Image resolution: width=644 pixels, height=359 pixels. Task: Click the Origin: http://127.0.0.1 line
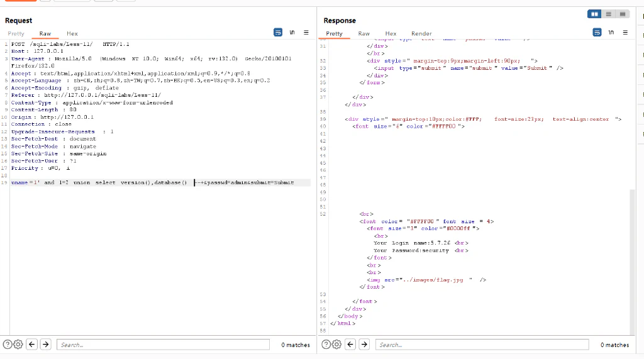tap(52, 117)
